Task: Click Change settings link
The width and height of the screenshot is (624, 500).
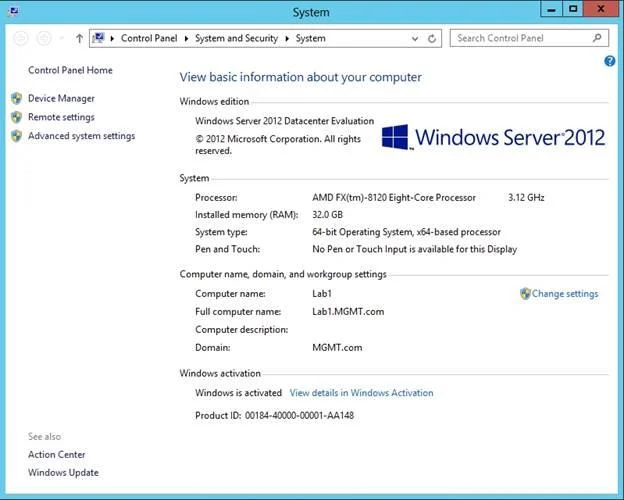Action: click(x=565, y=294)
